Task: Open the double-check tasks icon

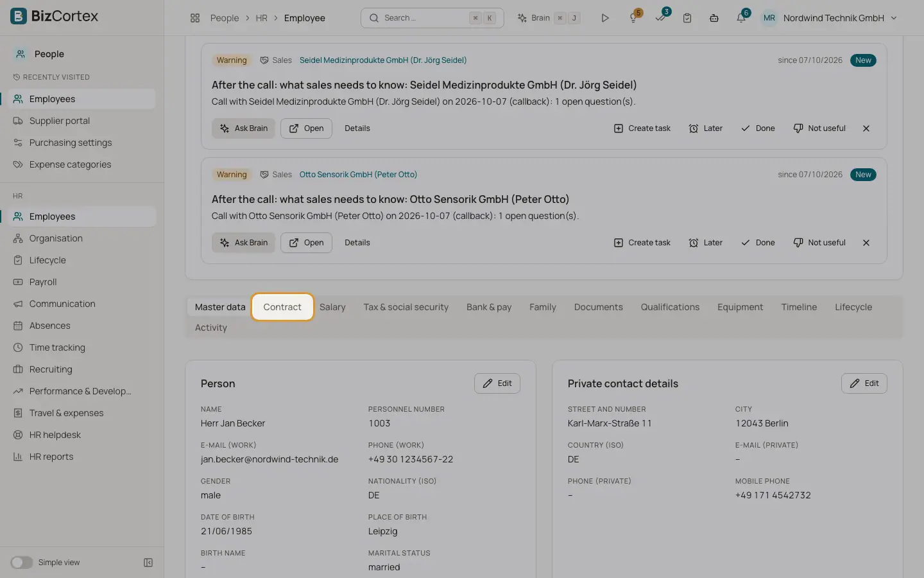Action: click(660, 18)
